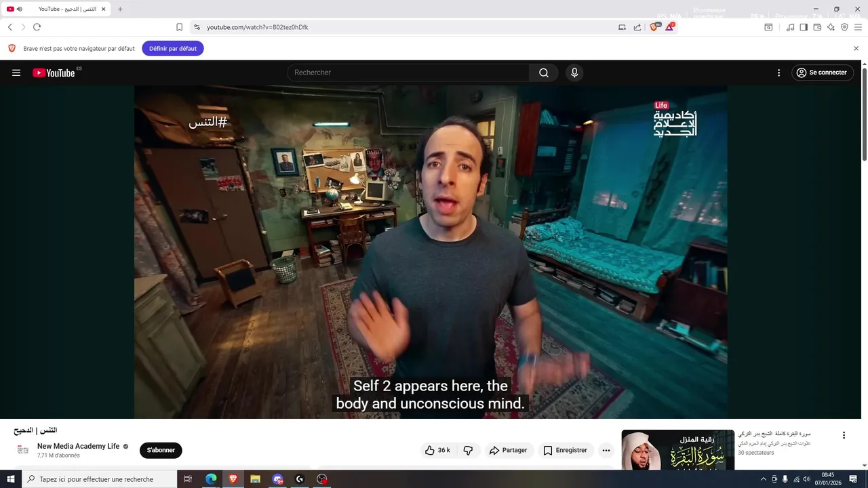Reload the current page

pos(37,27)
